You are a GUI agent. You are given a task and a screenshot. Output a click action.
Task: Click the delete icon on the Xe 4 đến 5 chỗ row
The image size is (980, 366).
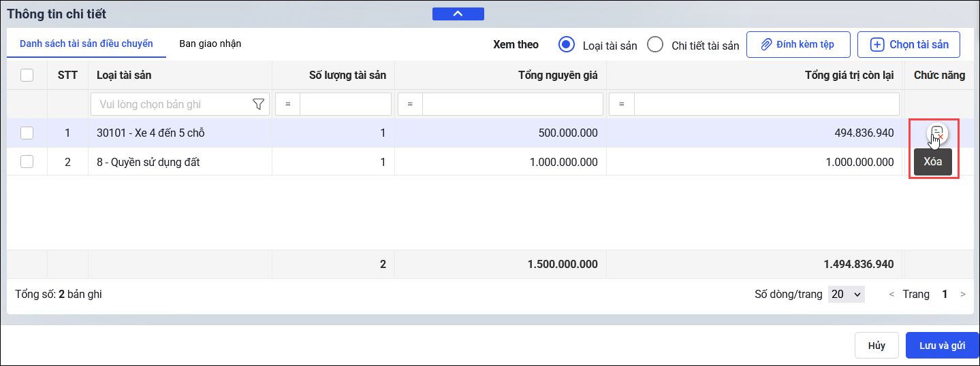(937, 133)
